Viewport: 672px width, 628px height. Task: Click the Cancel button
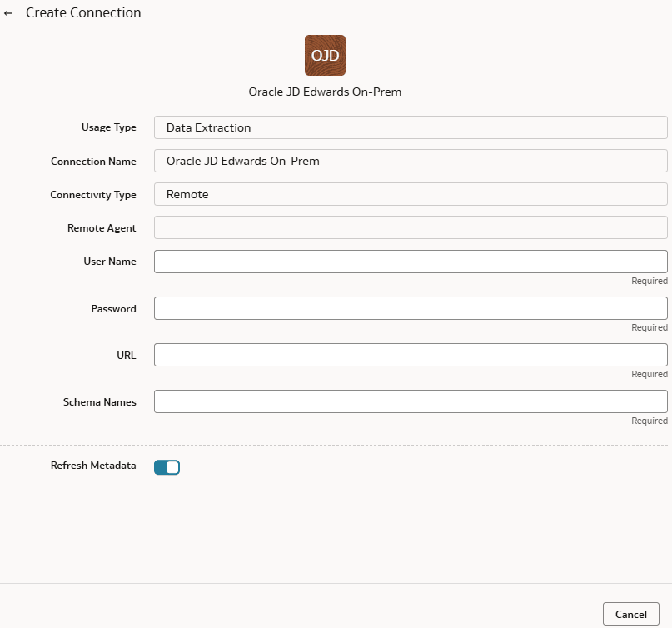[631, 615]
